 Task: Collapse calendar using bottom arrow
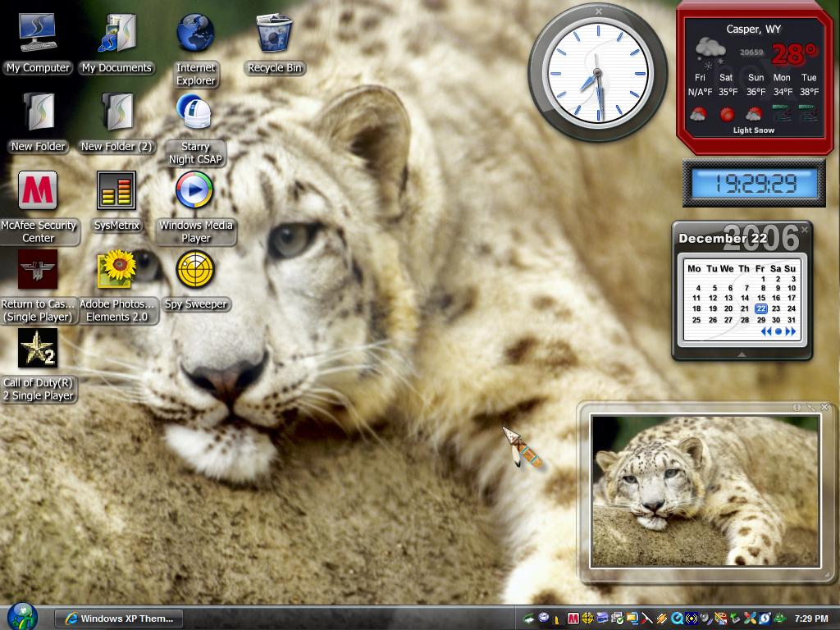742,354
